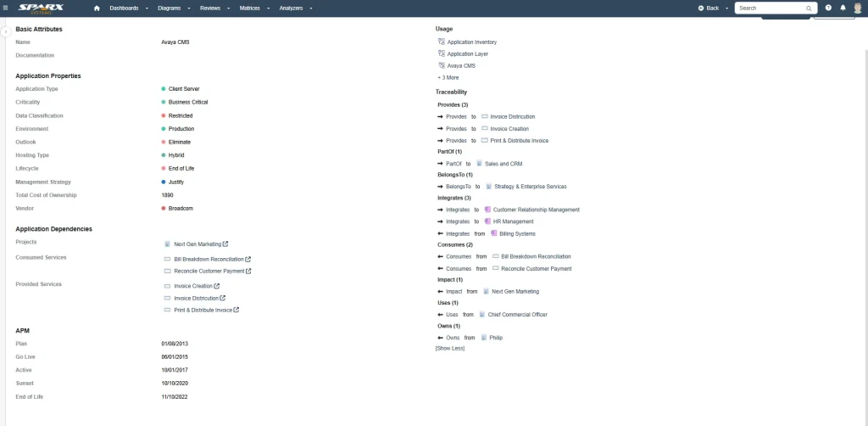Expand the Dashboards dropdown arrow
This screenshot has height=426, width=868.
click(147, 8)
